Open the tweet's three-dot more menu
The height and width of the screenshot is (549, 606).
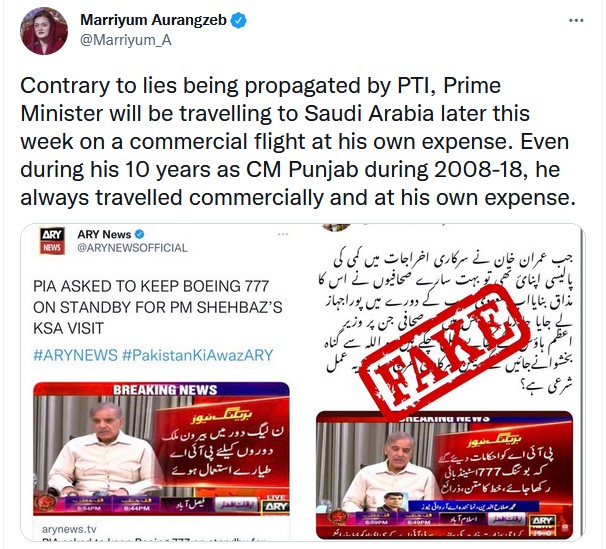576,20
